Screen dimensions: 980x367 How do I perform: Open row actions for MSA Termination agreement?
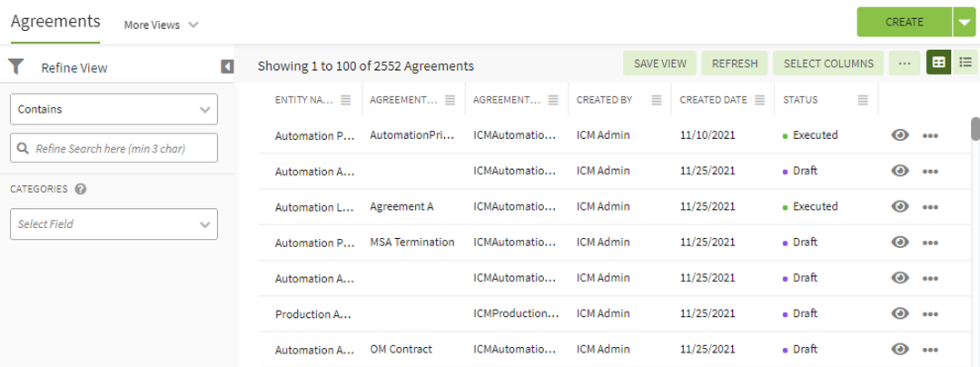pyautogui.click(x=929, y=243)
